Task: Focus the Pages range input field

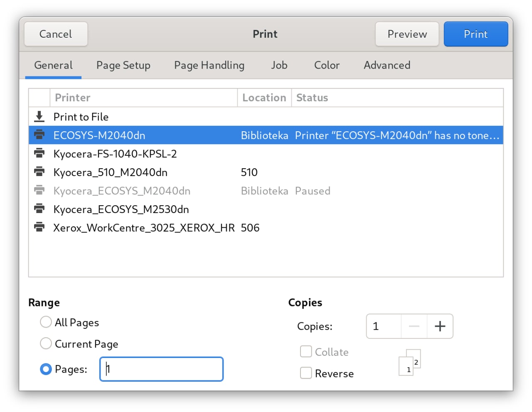Action: (161, 369)
